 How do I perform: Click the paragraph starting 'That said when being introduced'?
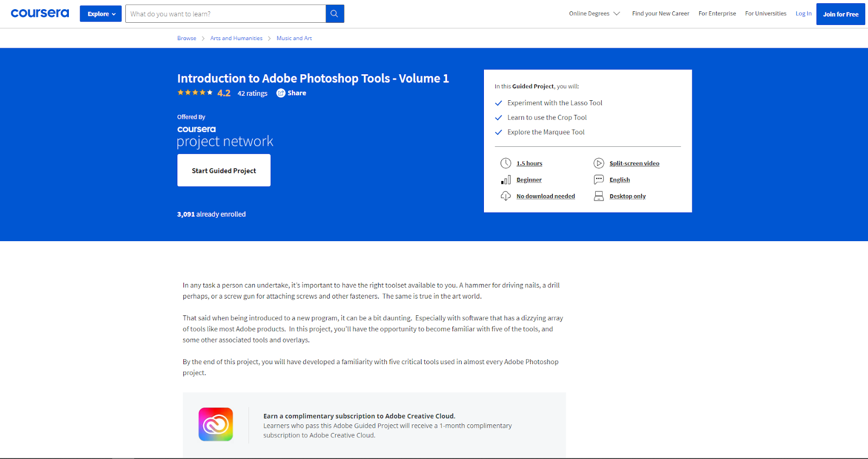(x=373, y=329)
